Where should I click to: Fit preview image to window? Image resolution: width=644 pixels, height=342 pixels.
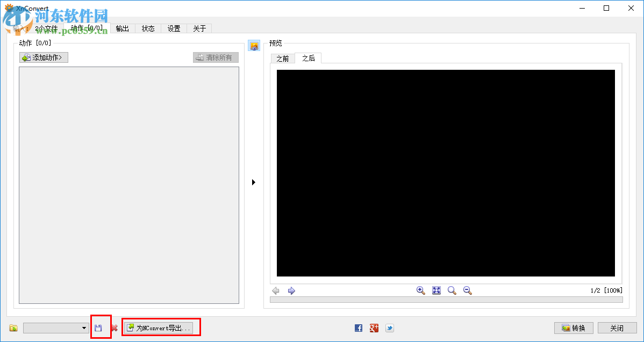(436, 290)
